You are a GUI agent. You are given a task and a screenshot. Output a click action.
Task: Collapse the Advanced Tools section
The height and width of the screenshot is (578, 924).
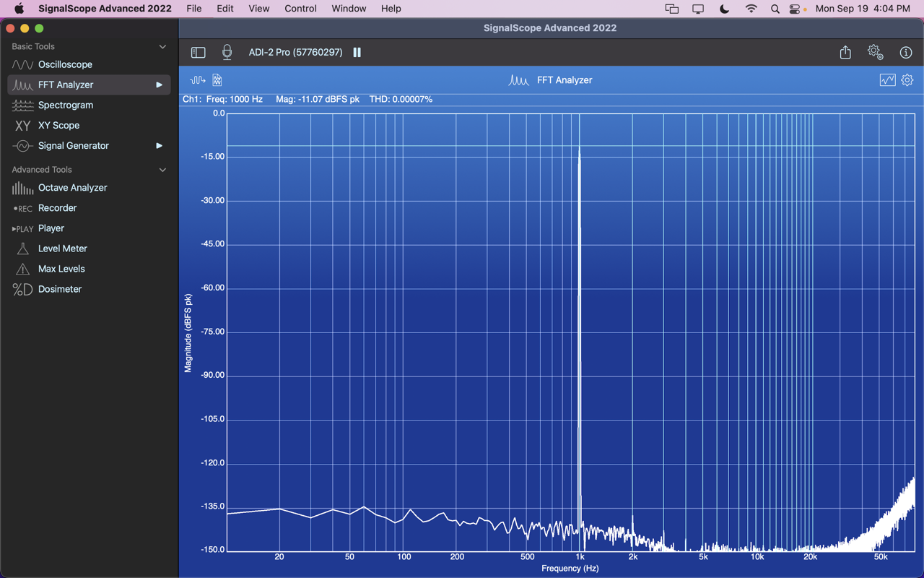click(x=162, y=170)
